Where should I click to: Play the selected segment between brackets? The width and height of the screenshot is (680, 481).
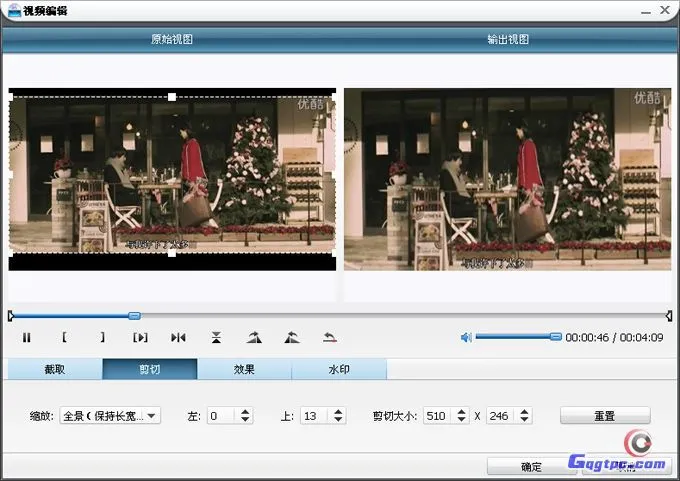140,338
